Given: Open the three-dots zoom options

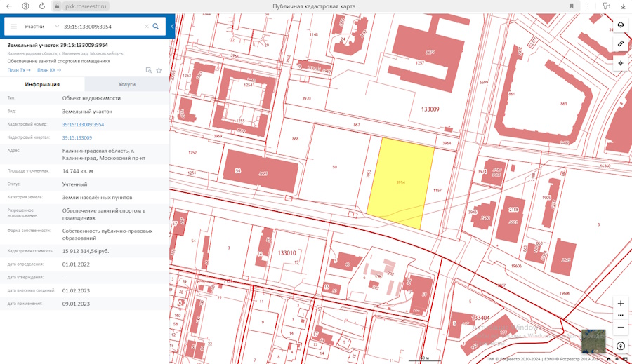Looking at the screenshot, I should (x=621, y=316).
